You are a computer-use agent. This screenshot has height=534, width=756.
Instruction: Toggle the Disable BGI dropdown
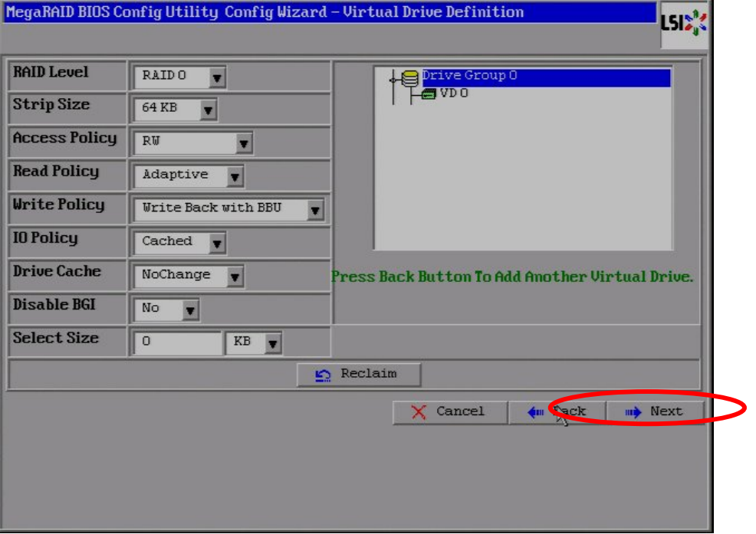pos(190,310)
